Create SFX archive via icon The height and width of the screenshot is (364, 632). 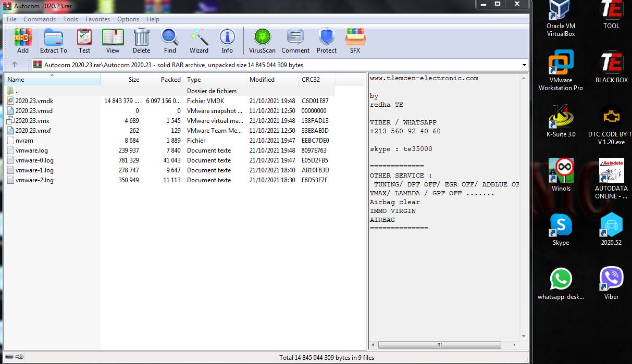pos(355,41)
